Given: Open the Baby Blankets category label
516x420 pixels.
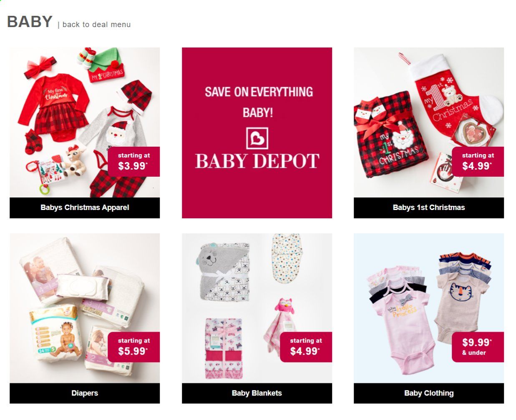Looking at the screenshot, I should 257,393.
